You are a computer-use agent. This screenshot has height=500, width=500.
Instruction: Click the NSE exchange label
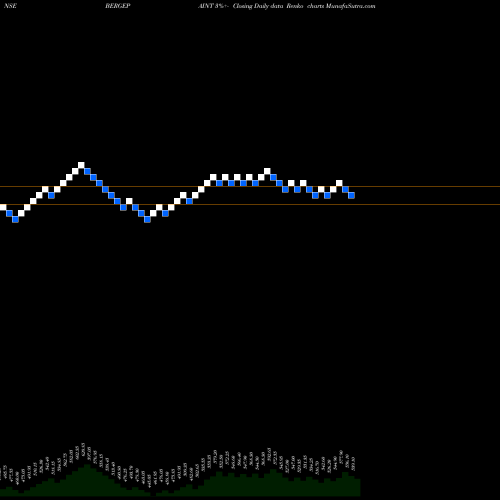(11, 6)
